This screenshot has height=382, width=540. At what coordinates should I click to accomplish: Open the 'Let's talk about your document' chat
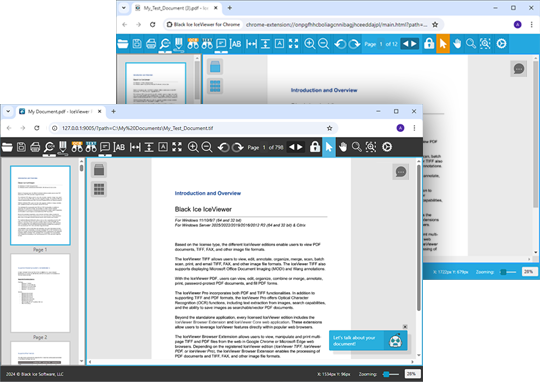coord(368,341)
